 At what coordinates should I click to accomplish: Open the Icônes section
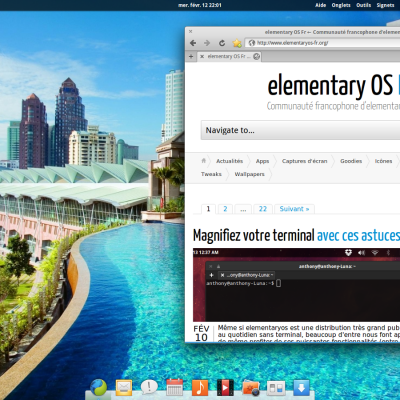tap(383, 161)
